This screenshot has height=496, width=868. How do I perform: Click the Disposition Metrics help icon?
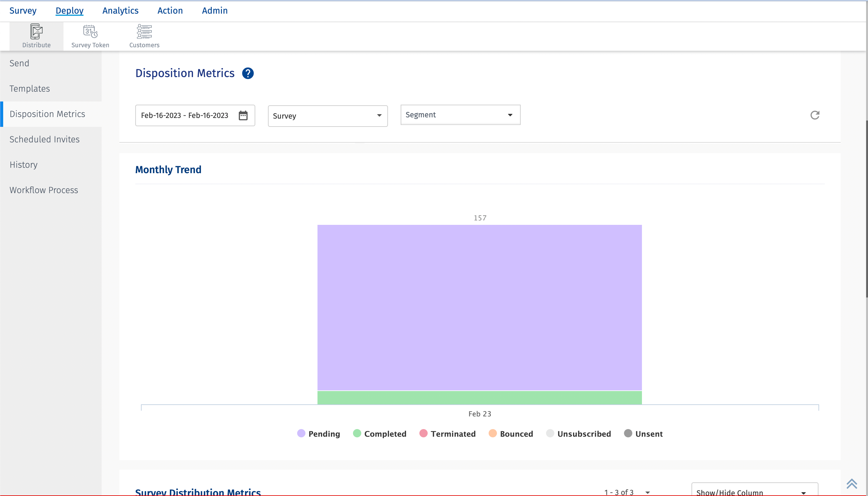coord(248,73)
